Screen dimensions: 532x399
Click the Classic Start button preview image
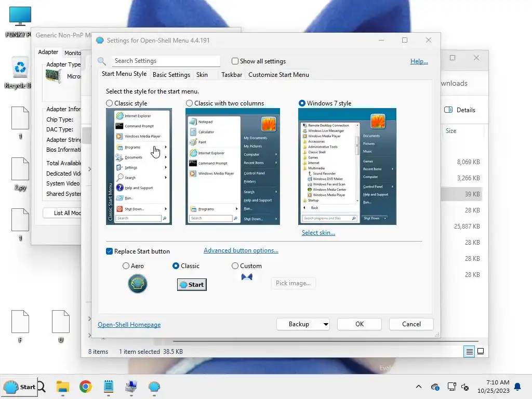coord(192,285)
